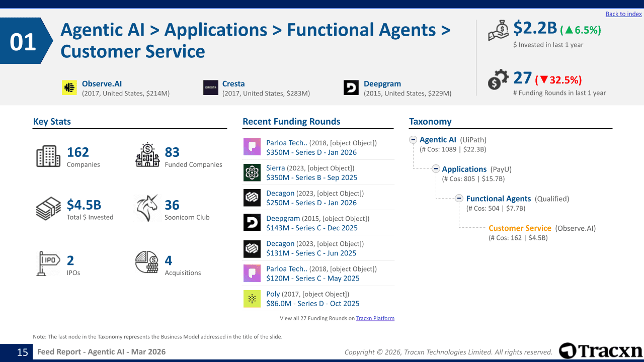Click the Cresta company logo
644x362 pixels.
(x=211, y=87)
